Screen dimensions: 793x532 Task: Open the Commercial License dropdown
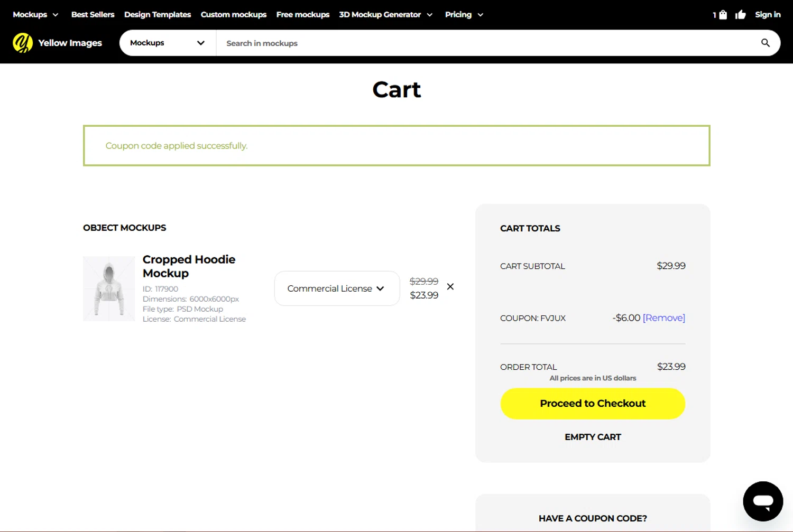pos(337,288)
